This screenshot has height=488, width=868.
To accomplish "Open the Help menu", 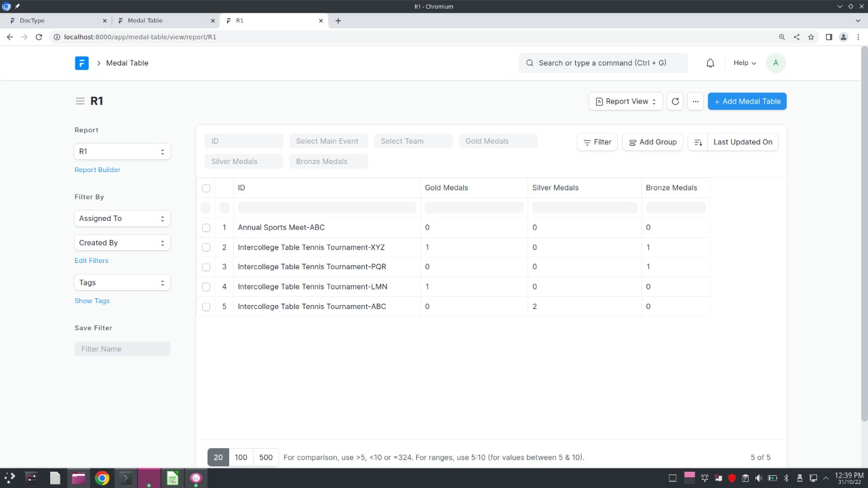I will 745,63.
